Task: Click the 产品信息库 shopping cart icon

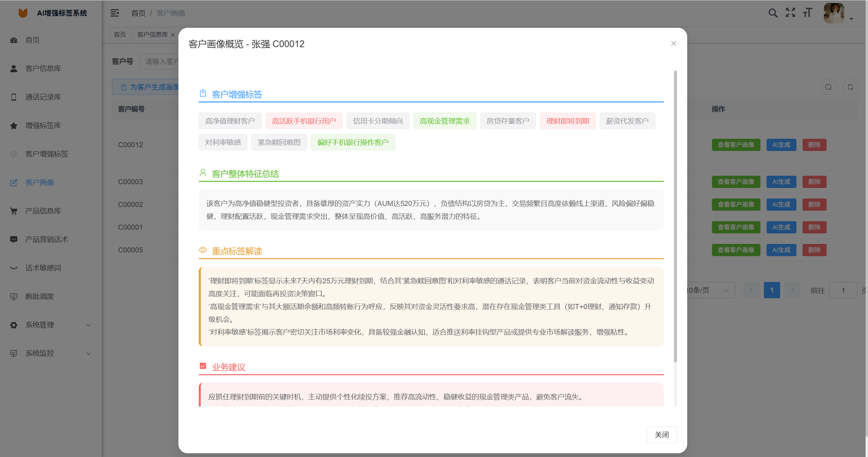Action: 14,211
